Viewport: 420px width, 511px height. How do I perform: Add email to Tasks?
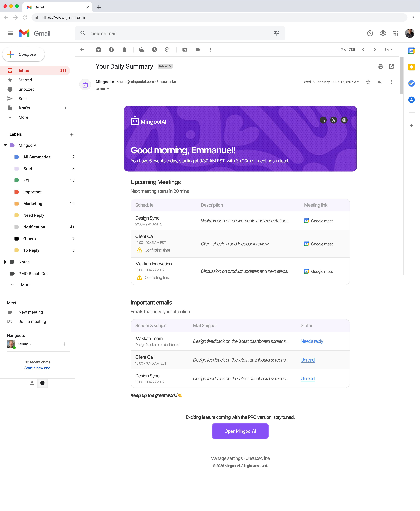(167, 50)
